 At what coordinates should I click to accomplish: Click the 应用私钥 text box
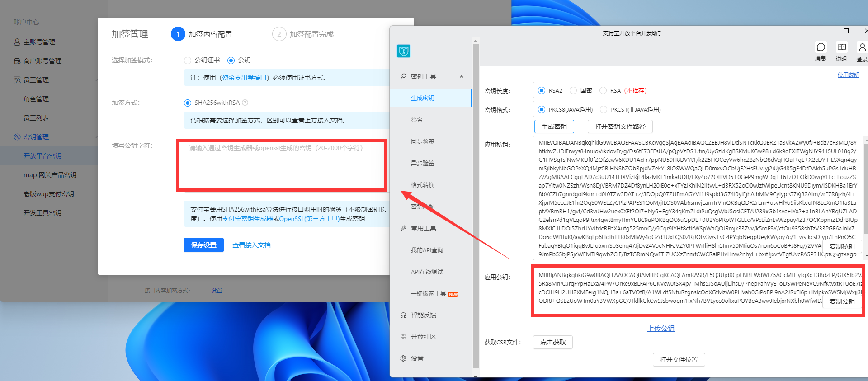(x=698, y=198)
